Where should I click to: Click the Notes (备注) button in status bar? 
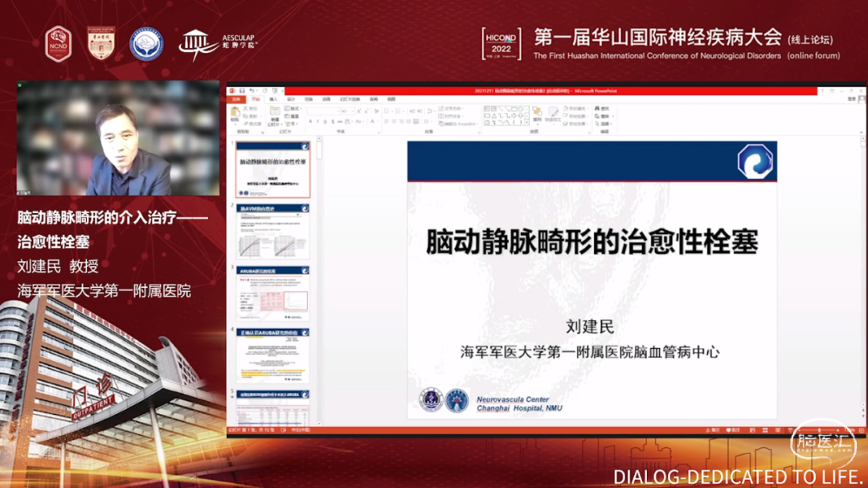point(712,430)
